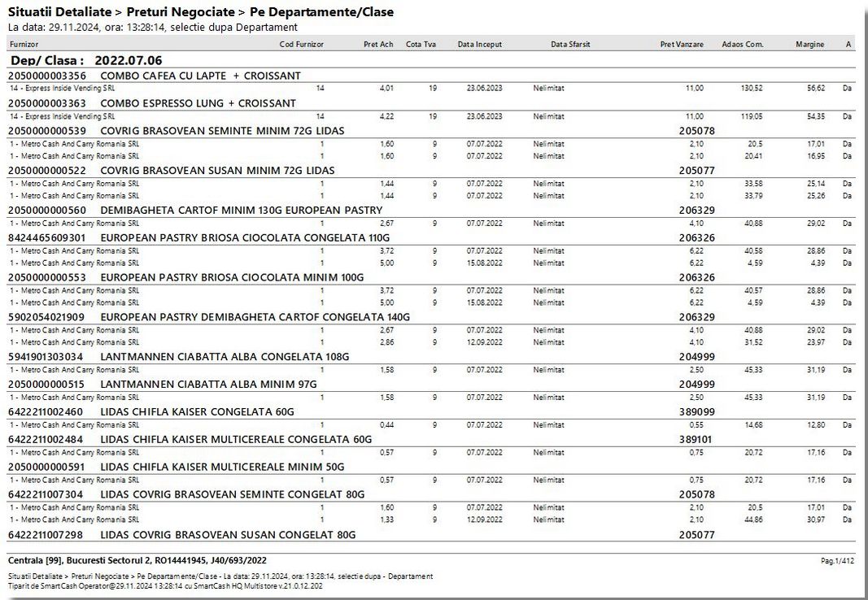Select LIDAS CHIFLA KAISER MULTICEREALE CONGELATA 60G

[x=236, y=440]
